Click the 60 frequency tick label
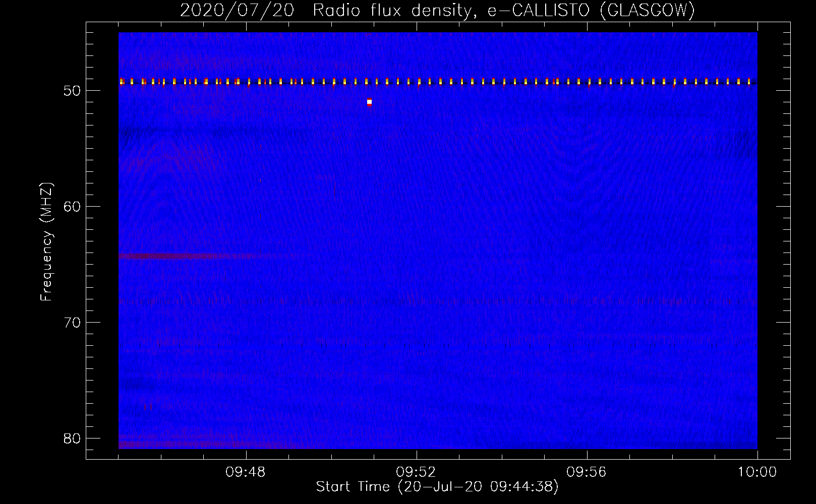This screenshot has height=504, width=816. pos(73,207)
